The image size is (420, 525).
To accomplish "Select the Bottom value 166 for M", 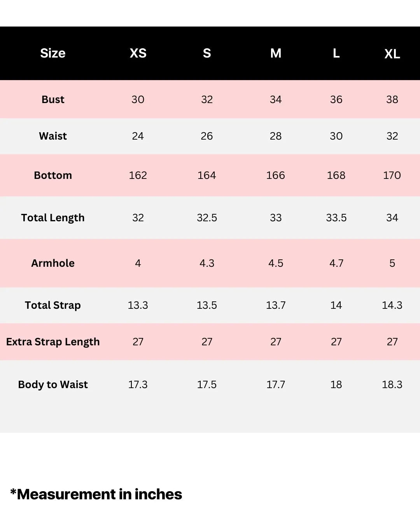I will 275,175.
